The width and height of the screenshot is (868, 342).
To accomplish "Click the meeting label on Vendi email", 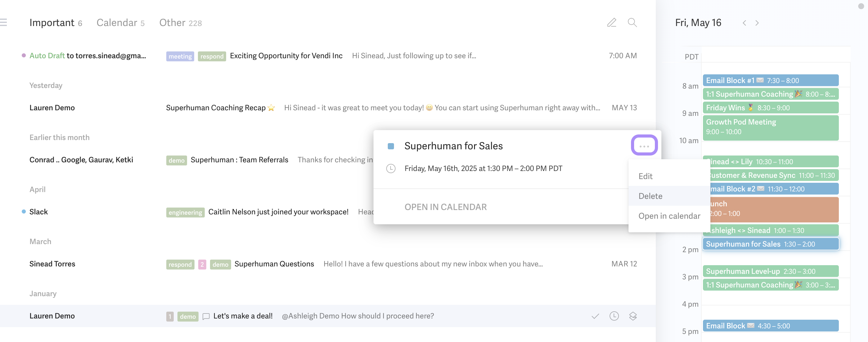I will point(180,56).
